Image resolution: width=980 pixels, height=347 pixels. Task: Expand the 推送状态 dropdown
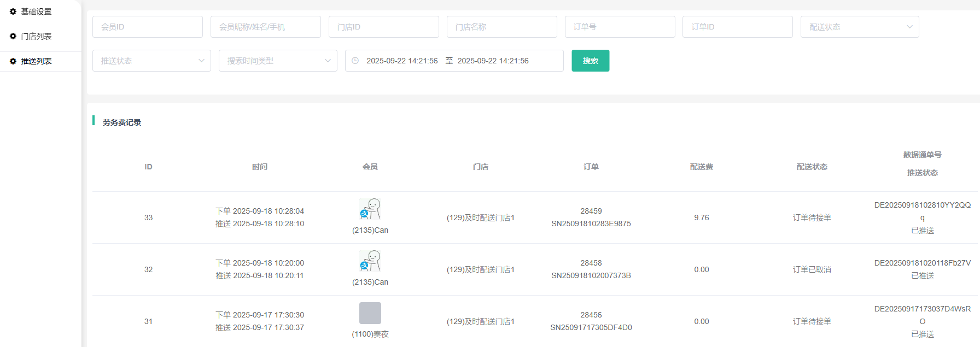click(151, 61)
